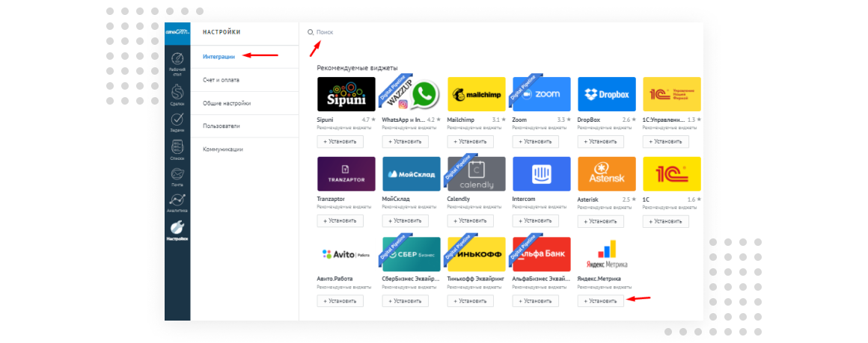Open the Avito Работа widget tile
The width and height of the screenshot is (868, 343).
(x=346, y=254)
